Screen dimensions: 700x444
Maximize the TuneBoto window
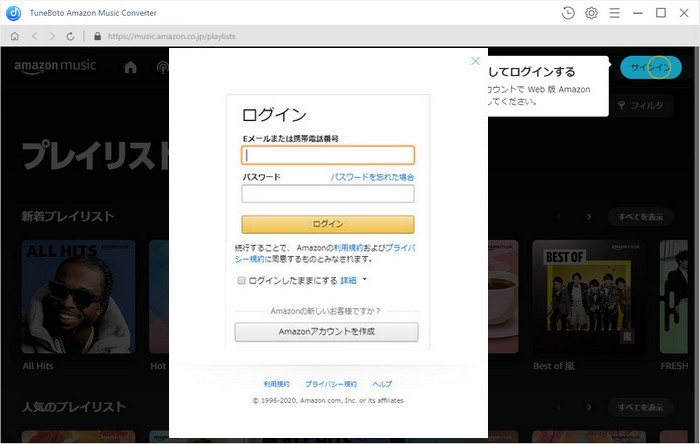click(661, 13)
